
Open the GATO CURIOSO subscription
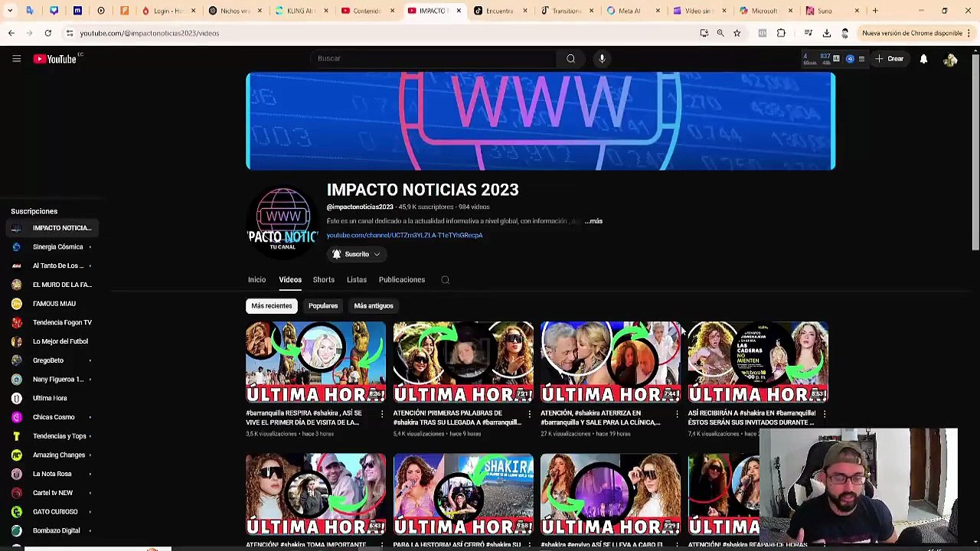pos(52,512)
